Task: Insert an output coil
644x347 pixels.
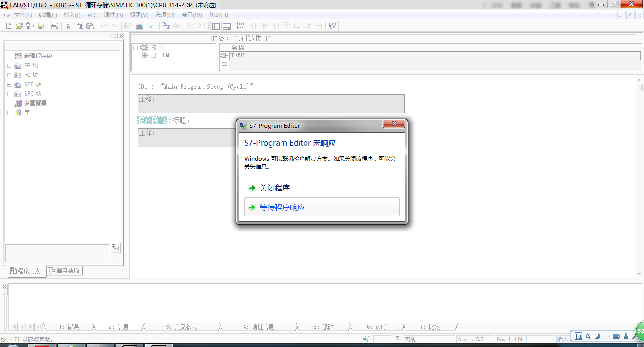Action: (275, 26)
